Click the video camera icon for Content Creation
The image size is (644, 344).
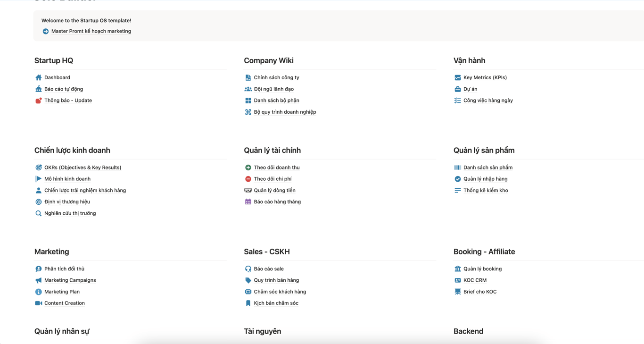click(x=39, y=303)
